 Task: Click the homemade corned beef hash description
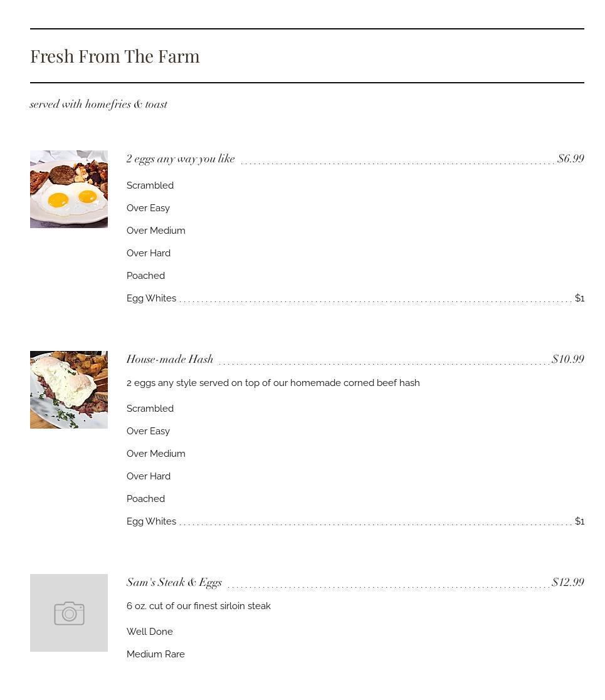click(x=273, y=383)
